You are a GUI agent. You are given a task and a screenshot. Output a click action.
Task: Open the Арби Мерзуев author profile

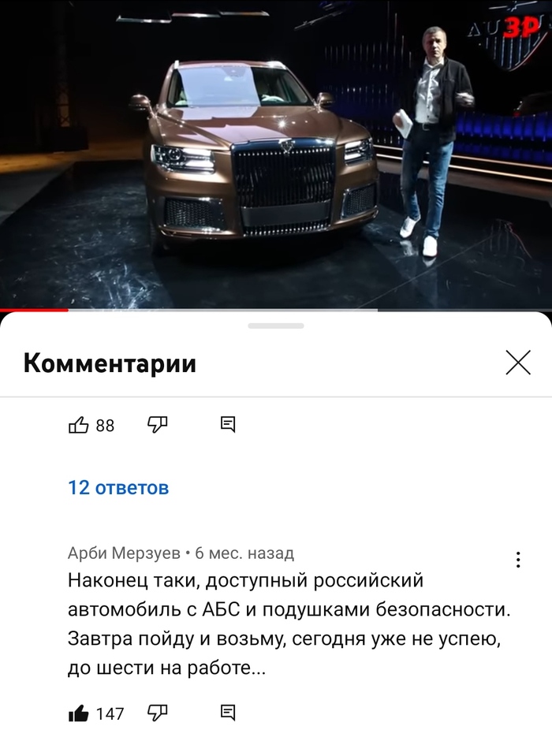click(x=124, y=553)
